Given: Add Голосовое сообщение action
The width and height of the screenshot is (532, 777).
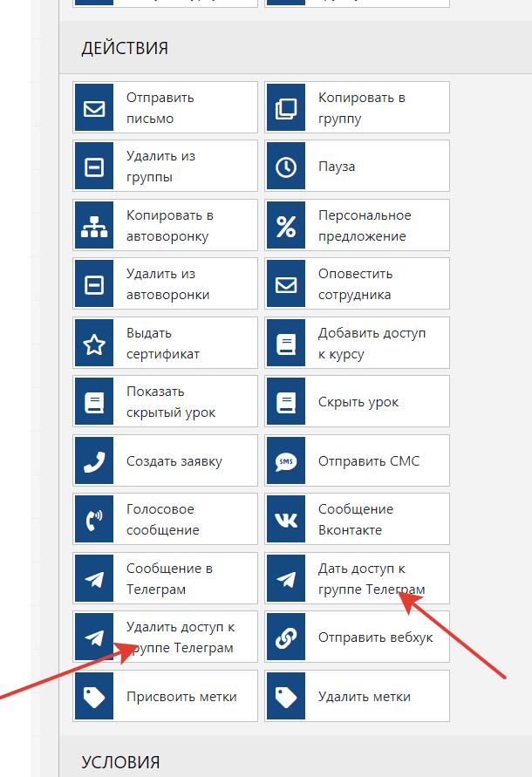Looking at the screenshot, I should [166, 520].
